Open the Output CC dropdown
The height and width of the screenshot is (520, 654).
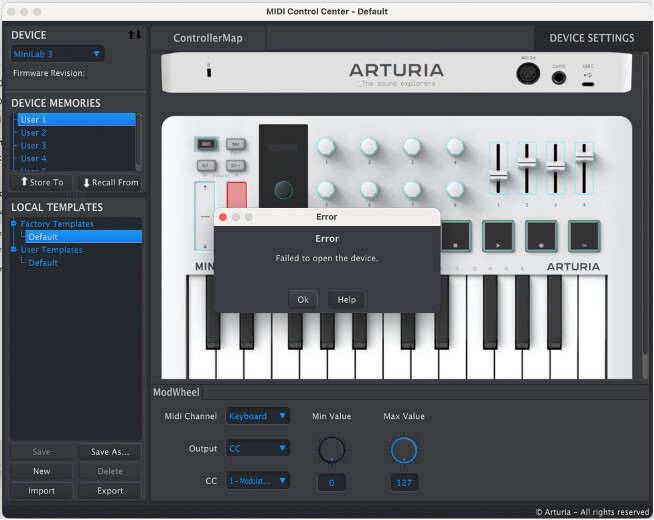[258, 448]
